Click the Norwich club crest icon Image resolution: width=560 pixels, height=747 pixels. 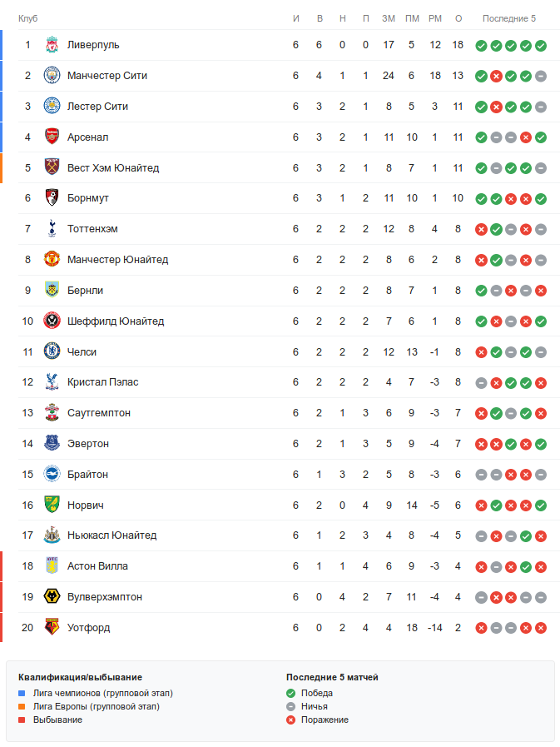(52, 505)
